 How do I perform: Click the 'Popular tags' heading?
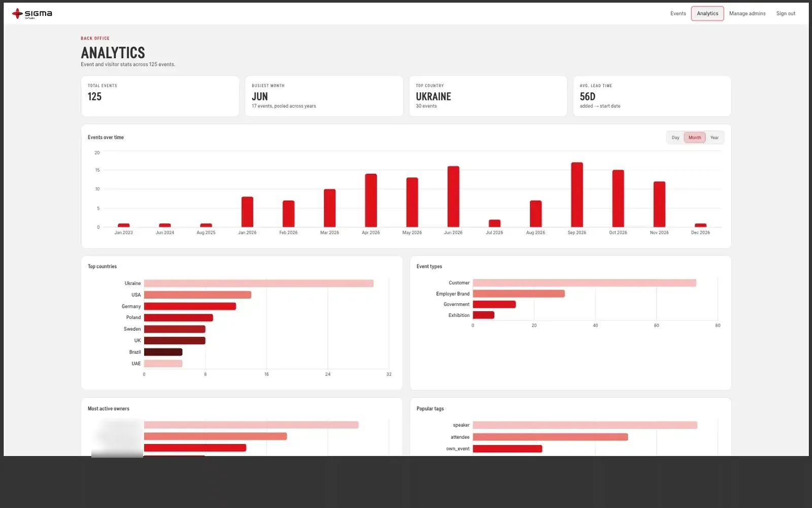pos(430,409)
